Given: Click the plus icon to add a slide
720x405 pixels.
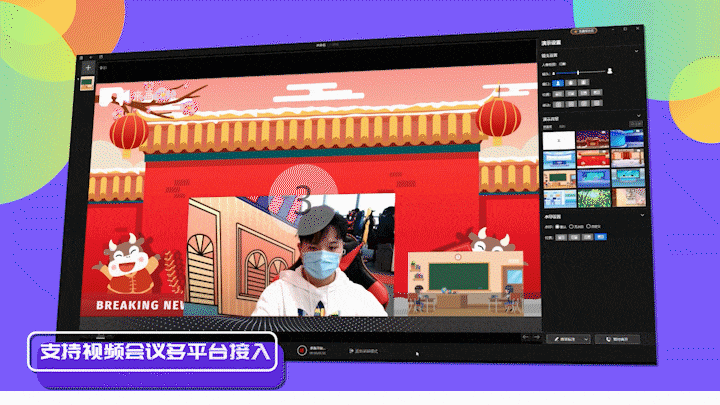Looking at the screenshot, I should point(88,68).
